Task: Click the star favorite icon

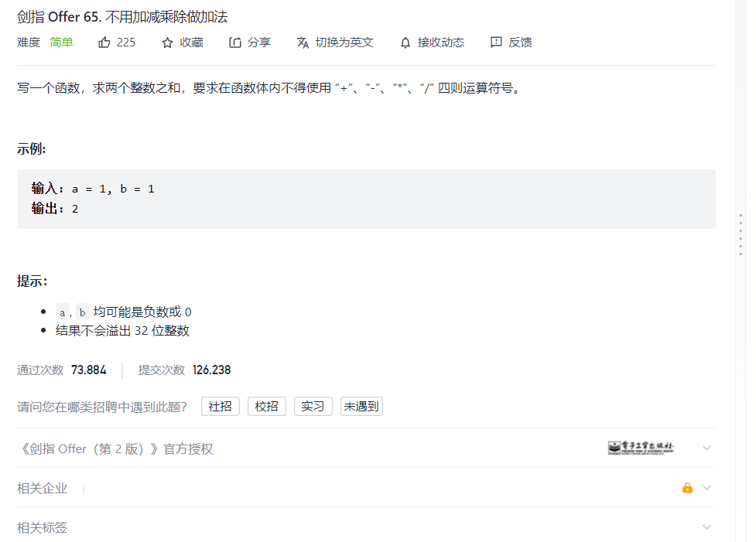Action: pos(167,43)
